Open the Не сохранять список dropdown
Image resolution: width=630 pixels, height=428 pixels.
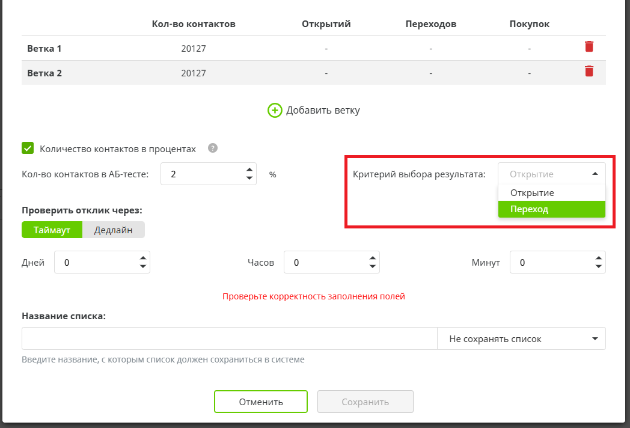click(521, 339)
